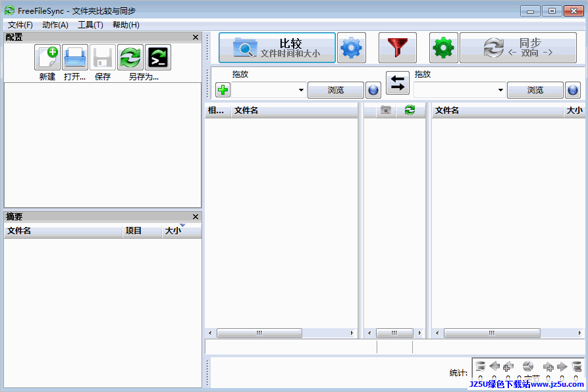Save as batch job black terminal icon
Image resolution: width=588 pixels, height=392 pixels.
pyautogui.click(x=158, y=58)
